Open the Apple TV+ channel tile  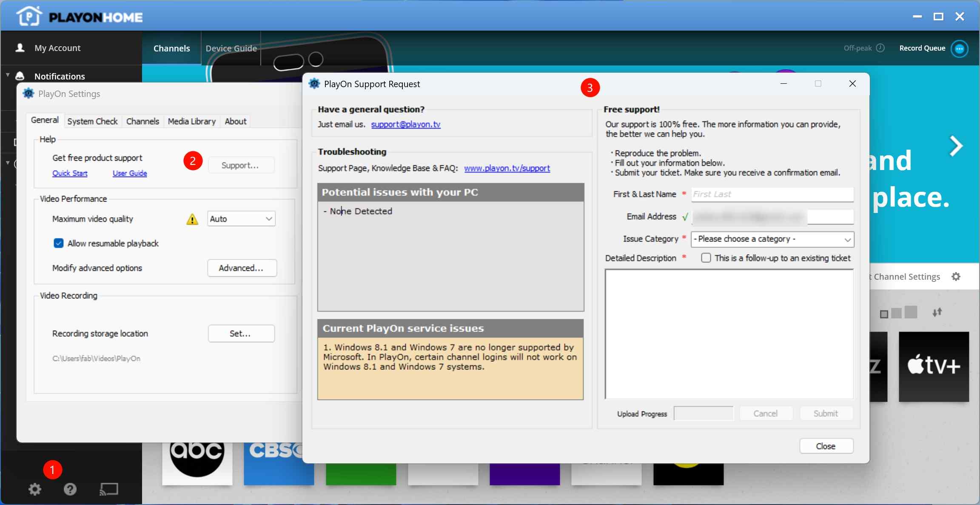934,366
